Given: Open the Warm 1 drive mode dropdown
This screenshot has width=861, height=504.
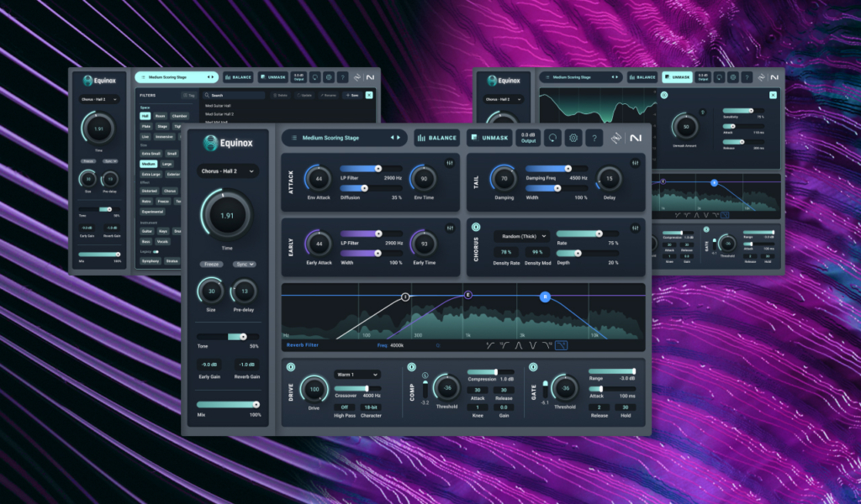Looking at the screenshot, I should coord(357,375).
